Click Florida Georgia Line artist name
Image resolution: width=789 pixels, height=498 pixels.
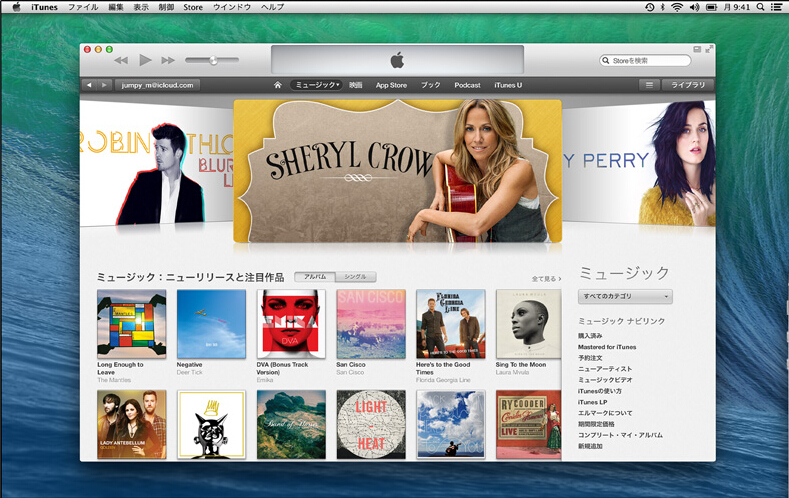(443, 380)
